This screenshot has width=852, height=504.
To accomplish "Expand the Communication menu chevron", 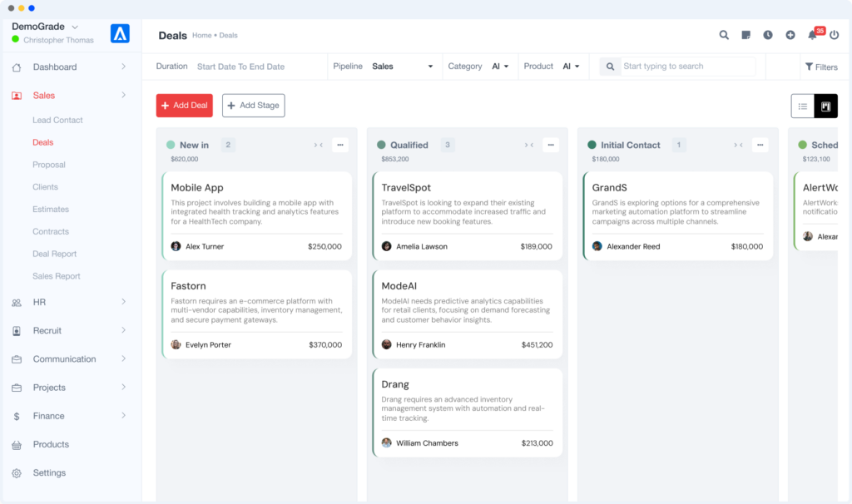I will pyautogui.click(x=124, y=359).
